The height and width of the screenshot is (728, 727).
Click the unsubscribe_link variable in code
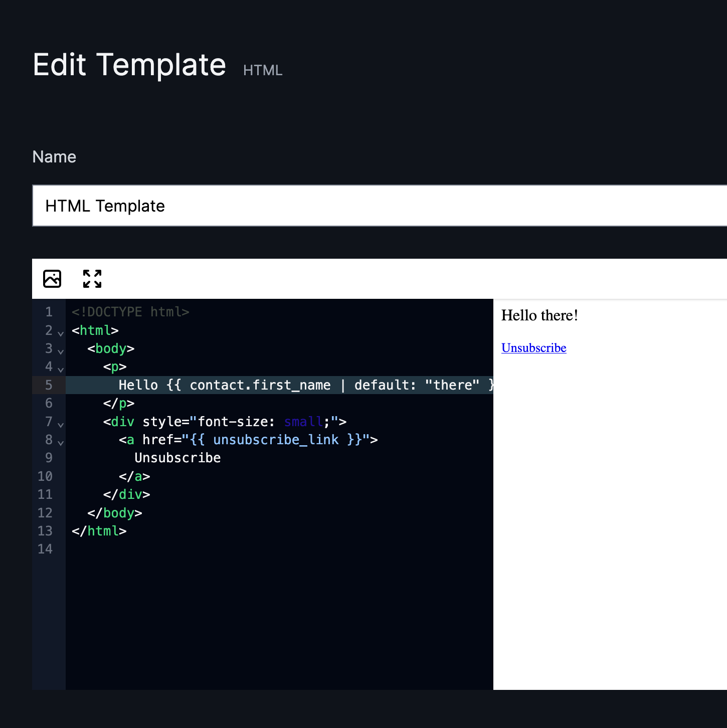click(x=276, y=440)
